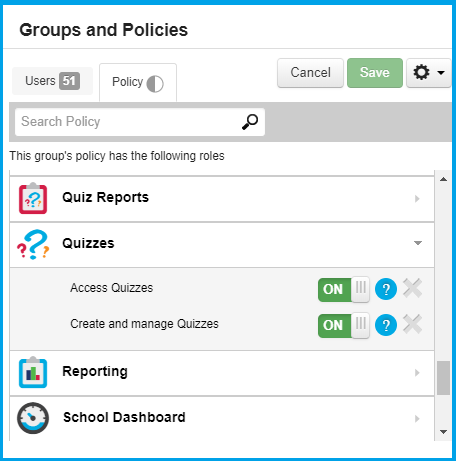Open the gear settings dropdown
This screenshot has width=456, height=461.
click(429, 73)
